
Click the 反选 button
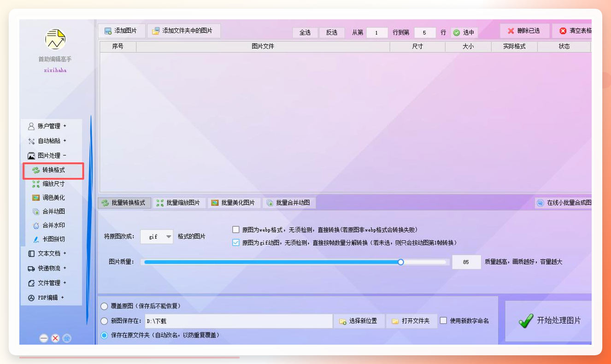(x=332, y=33)
